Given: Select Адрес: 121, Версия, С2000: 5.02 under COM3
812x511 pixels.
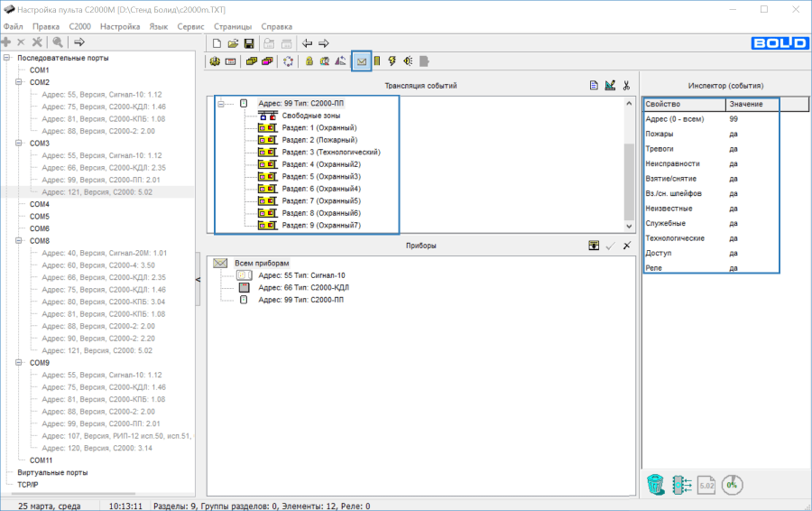Looking at the screenshot, I should pyautogui.click(x=97, y=191).
